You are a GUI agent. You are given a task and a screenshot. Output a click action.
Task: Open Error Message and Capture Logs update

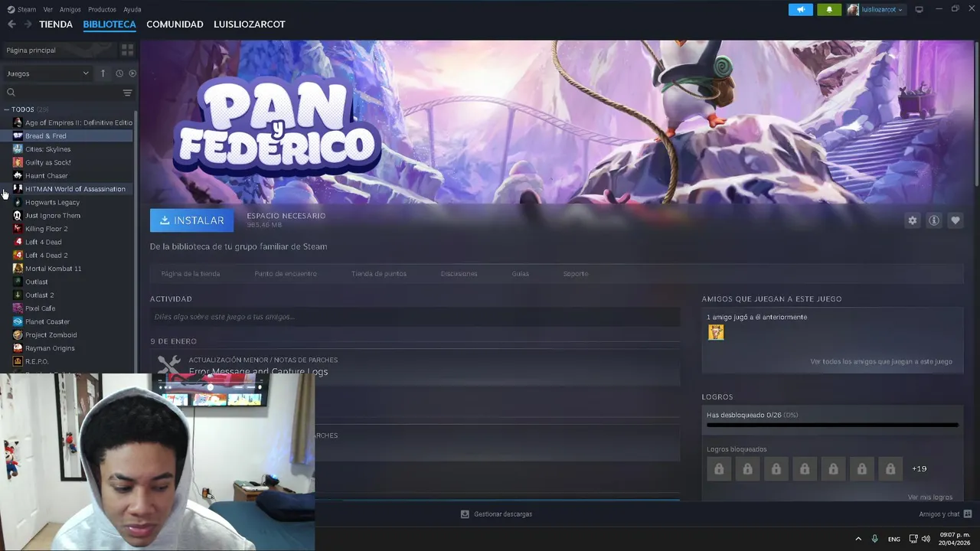click(x=258, y=372)
